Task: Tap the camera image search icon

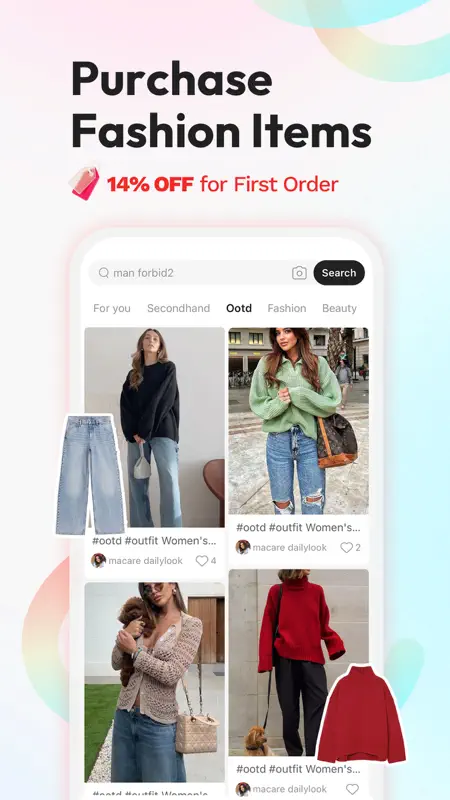Action: 299,273
